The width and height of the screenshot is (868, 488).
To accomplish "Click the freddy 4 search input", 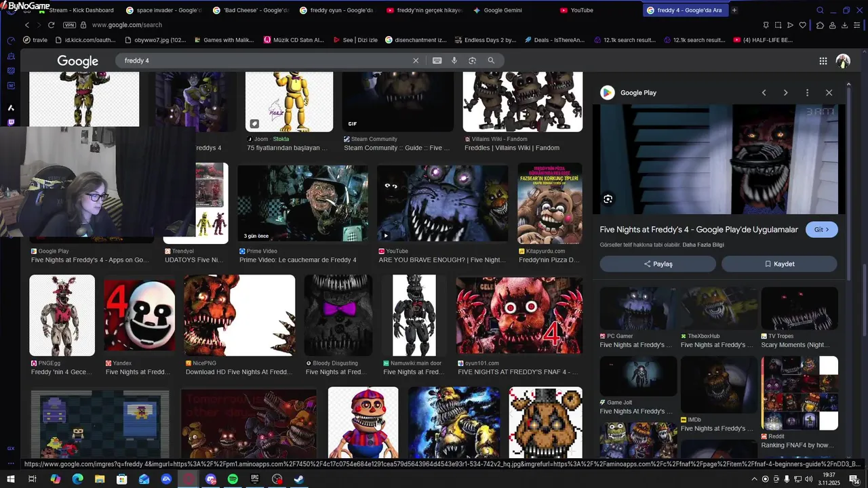I will point(264,60).
